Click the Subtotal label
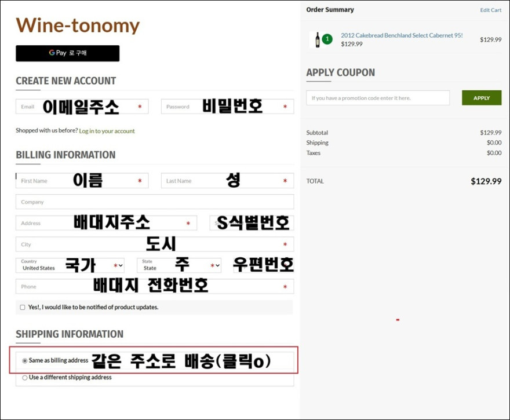This screenshot has height=420, width=510. coord(317,133)
